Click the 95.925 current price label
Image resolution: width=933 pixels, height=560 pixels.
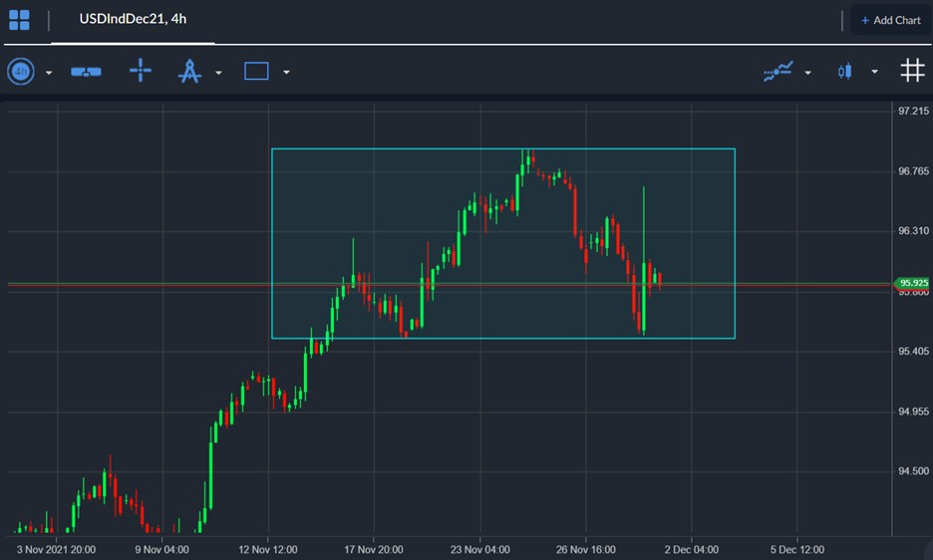pos(912,283)
